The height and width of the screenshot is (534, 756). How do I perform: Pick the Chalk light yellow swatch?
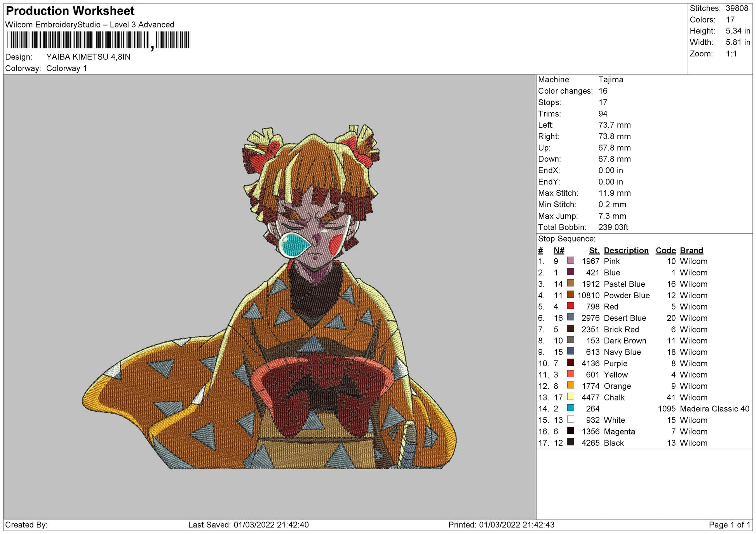570,397
